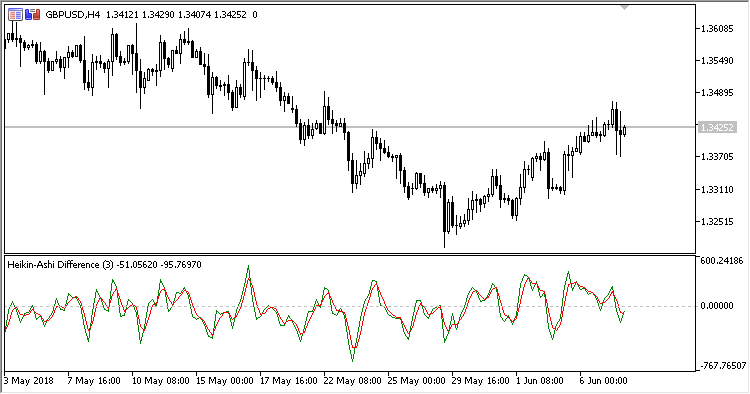Image resolution: width=750 pixels, height=394 pixels.
Task: Click the indicator value -51.05620
Action: [x=137, y=264]
